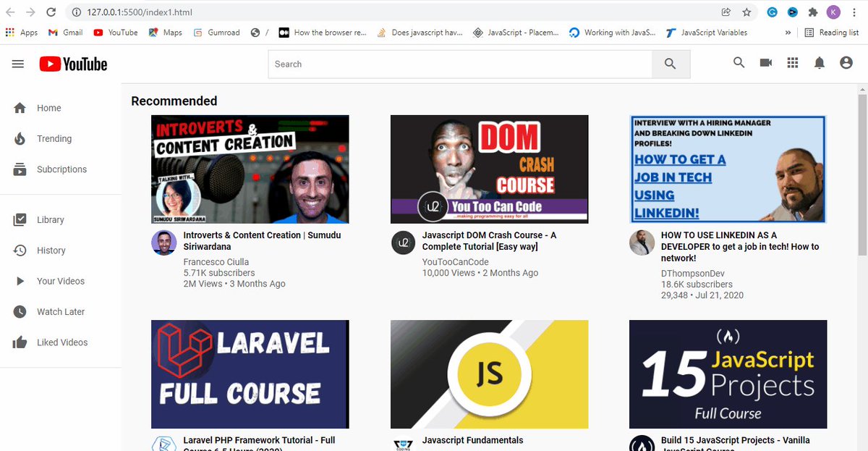The width and height of the screenshot is (868, 451).
Task: Click the Liked Videos thumbs-up icon
Action: (x=20, y=342)
